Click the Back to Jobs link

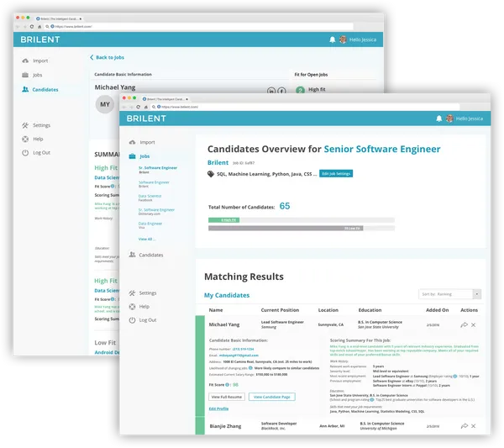[108, 57]
